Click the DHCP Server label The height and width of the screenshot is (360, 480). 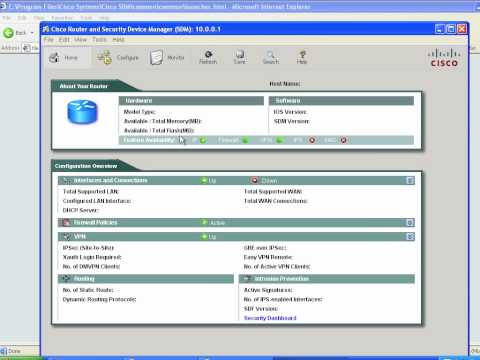(81, 210)
